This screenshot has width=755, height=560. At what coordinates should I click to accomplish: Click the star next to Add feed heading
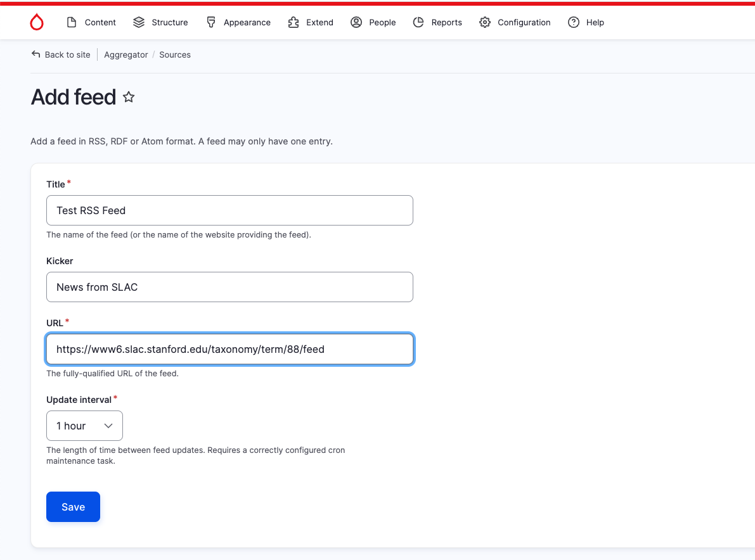(128, 97)
